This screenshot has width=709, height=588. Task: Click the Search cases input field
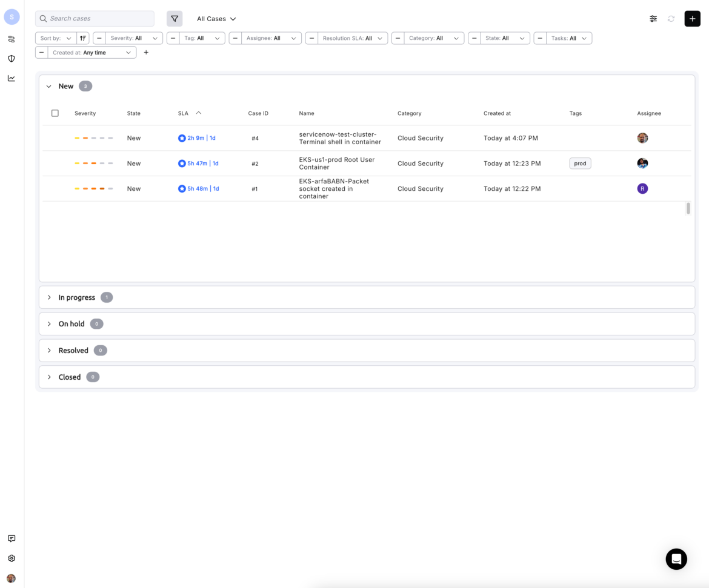point(95,19)
